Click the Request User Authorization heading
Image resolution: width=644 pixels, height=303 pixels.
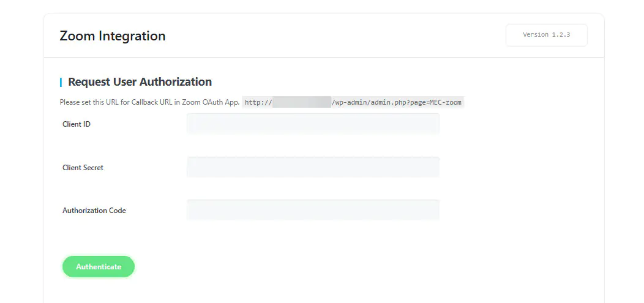tap(140, 82)
